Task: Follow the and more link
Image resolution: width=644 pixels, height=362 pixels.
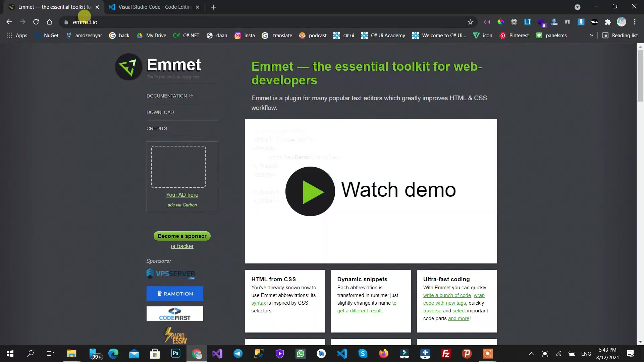Action: pos(459,318)
